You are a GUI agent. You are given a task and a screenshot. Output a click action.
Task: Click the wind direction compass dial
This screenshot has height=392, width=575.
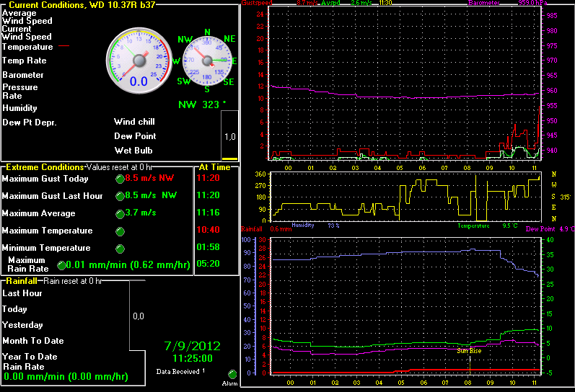[x=207, y=61]
